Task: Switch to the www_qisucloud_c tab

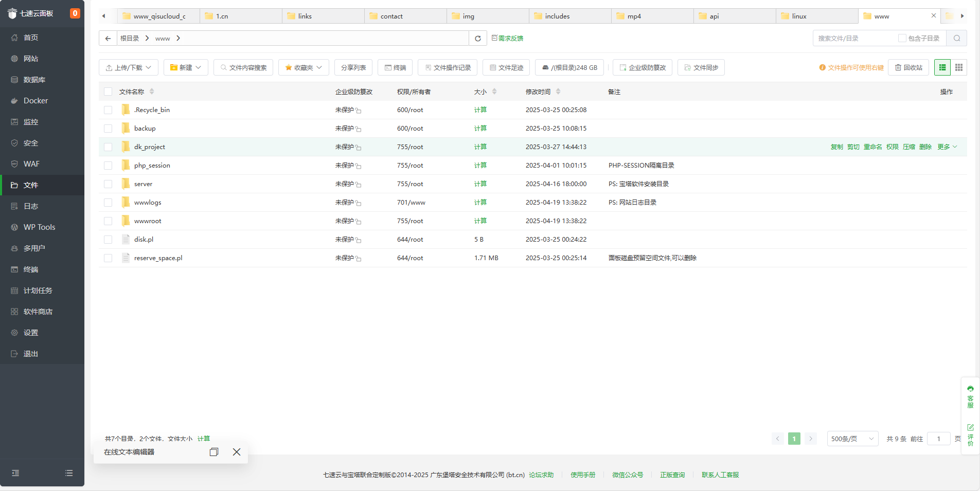Action: (158, 16)
